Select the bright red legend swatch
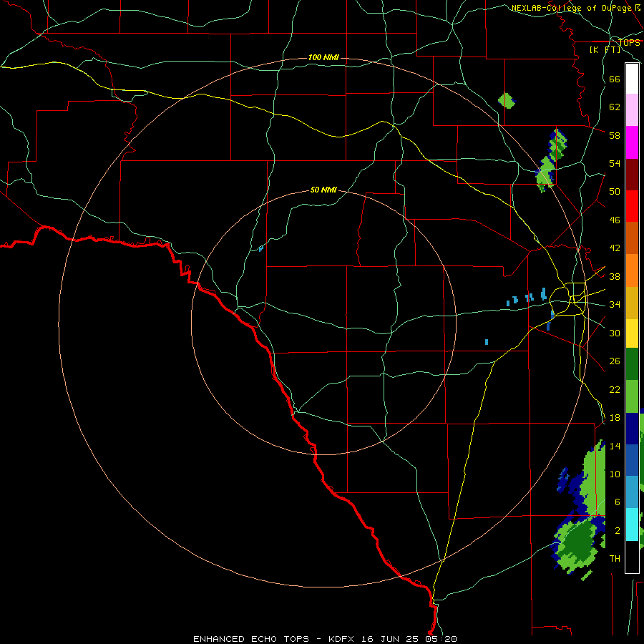 632,206
